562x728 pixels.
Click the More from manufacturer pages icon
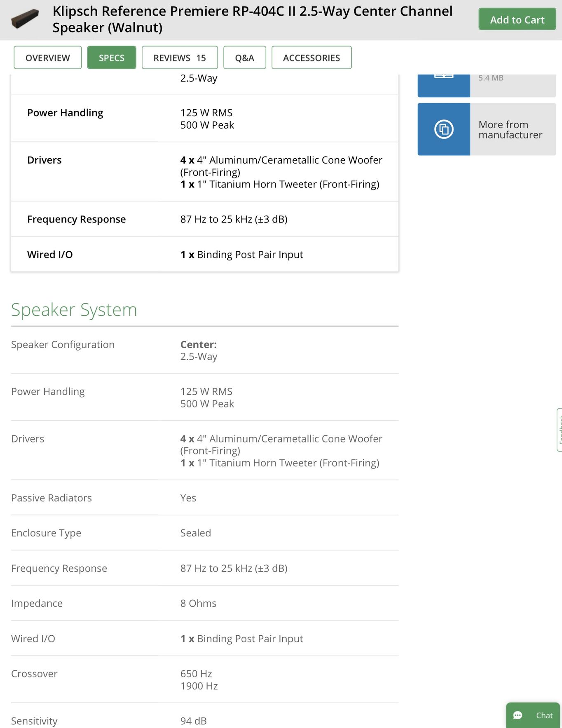(x=444, y=129)
